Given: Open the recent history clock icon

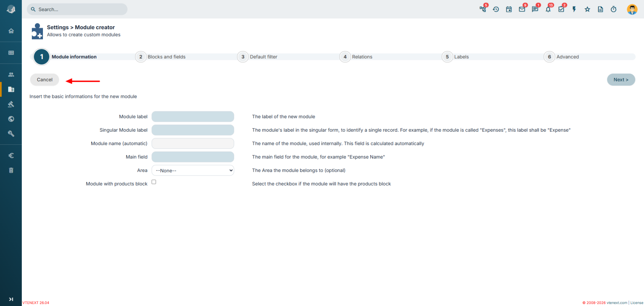Looking at the screenshot, I should [496, 9].
